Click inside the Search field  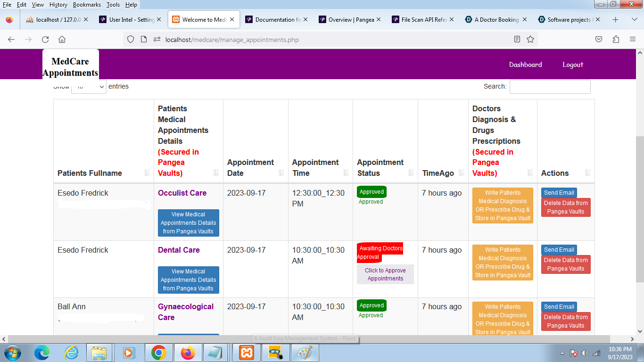pyautogui.click(x=550, y=87)
